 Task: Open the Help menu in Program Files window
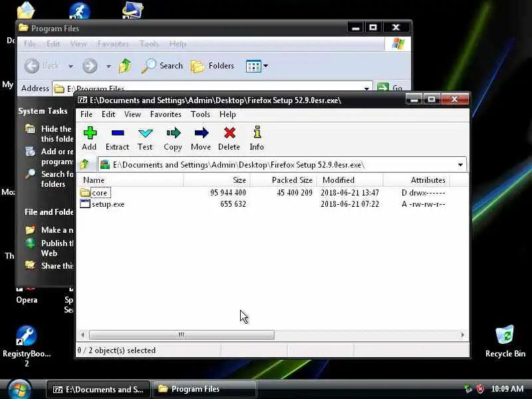[178, 44]
